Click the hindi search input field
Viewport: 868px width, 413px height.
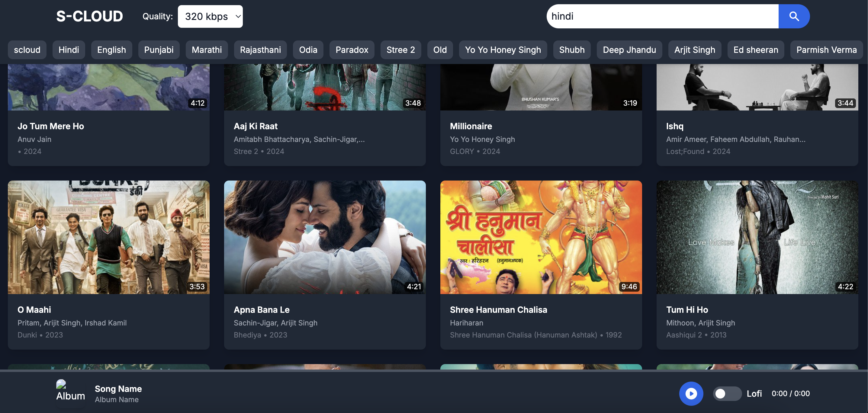(662, 16)
